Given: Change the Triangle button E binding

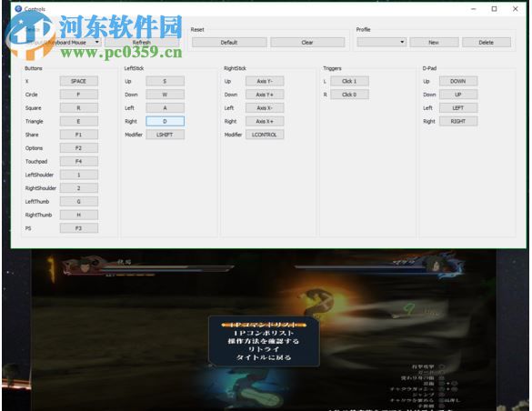Looking at the screenshot, I should point(79,122).
